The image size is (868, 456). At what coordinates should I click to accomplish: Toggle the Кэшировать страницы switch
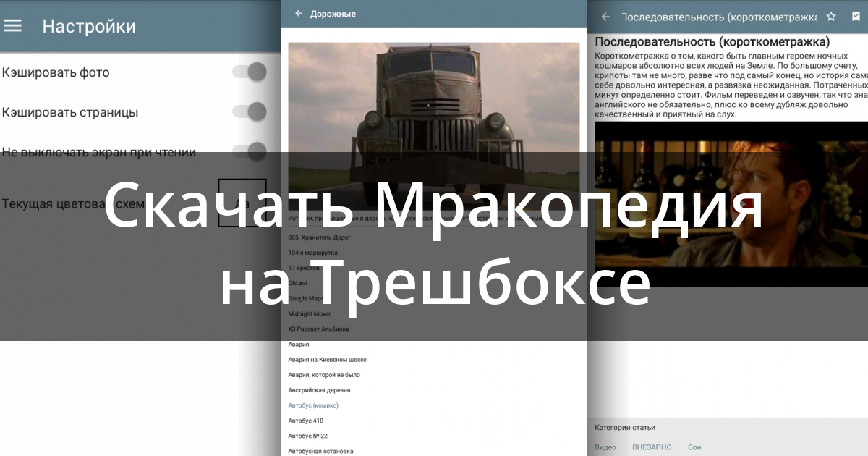(x=250, y=111)
